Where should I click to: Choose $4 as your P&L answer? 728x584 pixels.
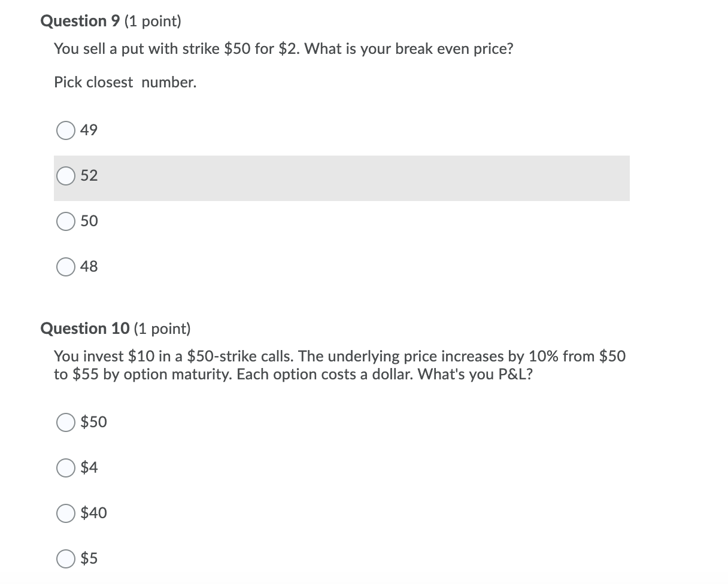pos(66,468)
